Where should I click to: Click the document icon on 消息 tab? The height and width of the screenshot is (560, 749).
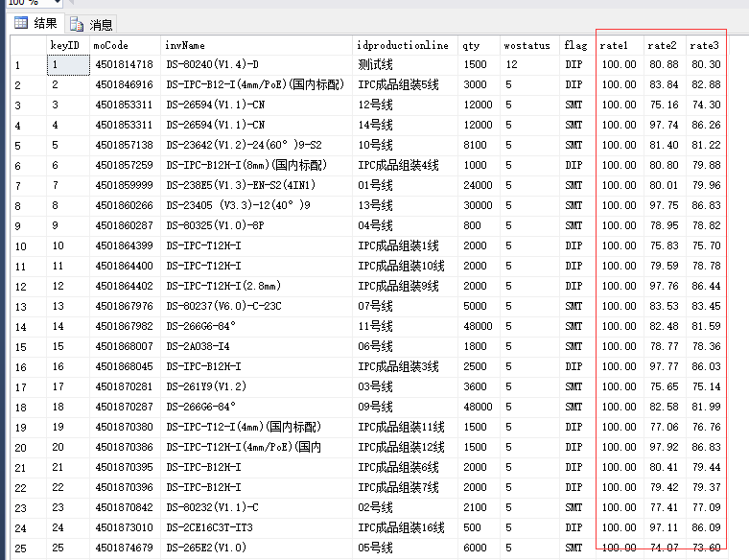coord(77,23)
